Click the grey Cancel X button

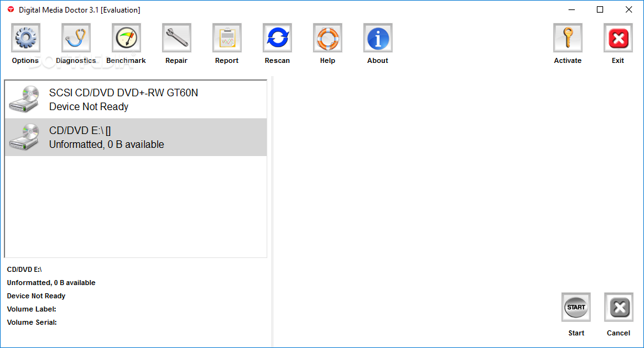coord(619,307)
